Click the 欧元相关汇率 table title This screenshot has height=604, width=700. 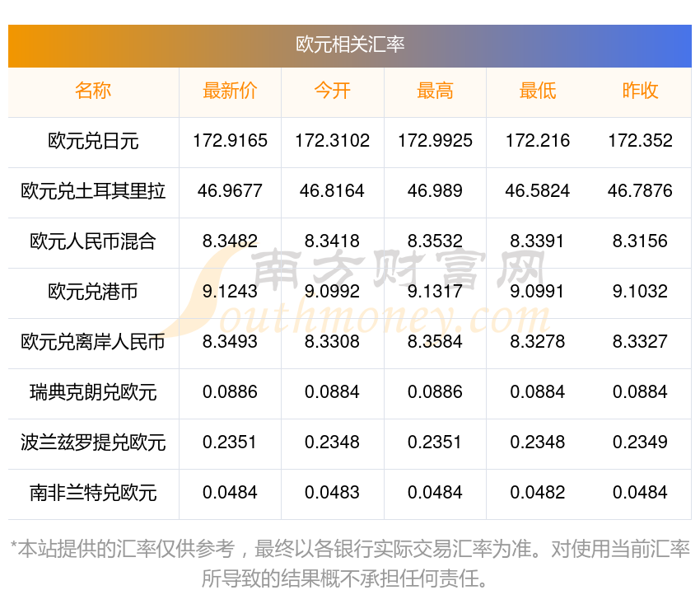pyautogui.click(x=350, y=44)
